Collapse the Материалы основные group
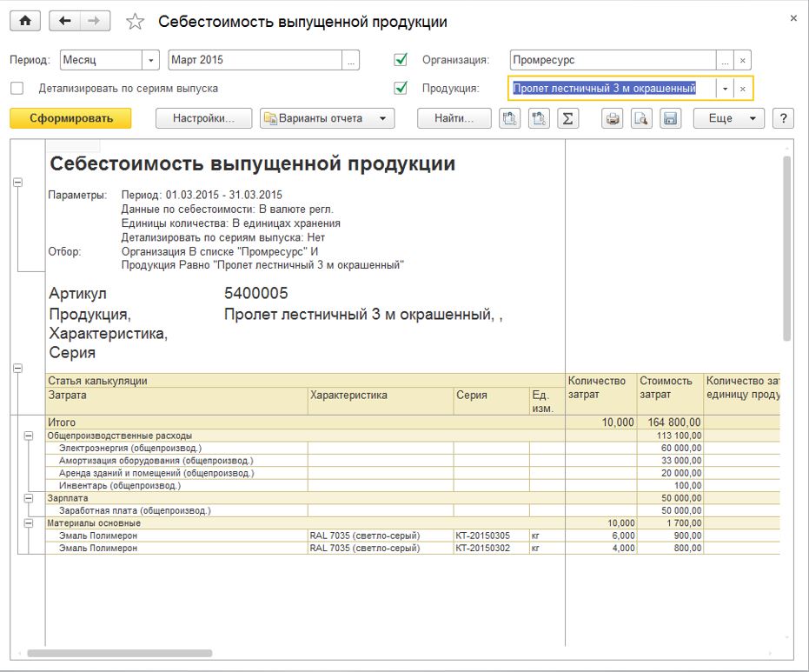This screenshot has width=809, height=672. tap(29, 522)
